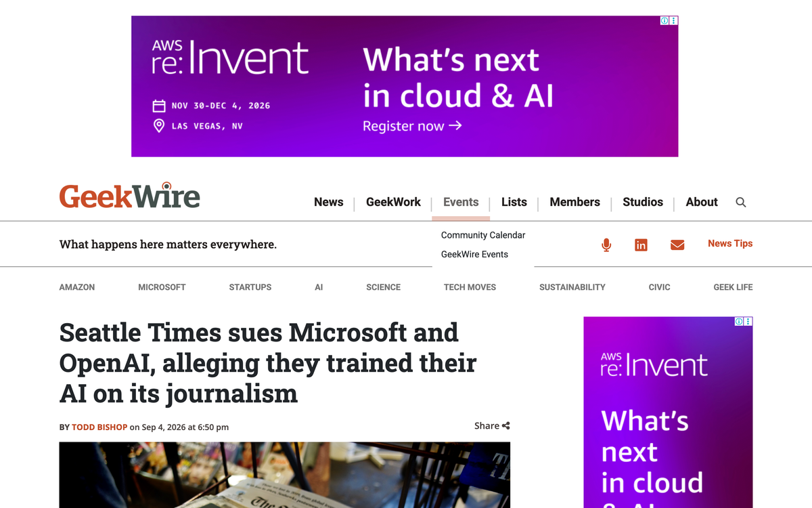Open the Microsoft topic link
This screenshot has width=812, height=508.
pyautogui.click(x=162, y=287)
